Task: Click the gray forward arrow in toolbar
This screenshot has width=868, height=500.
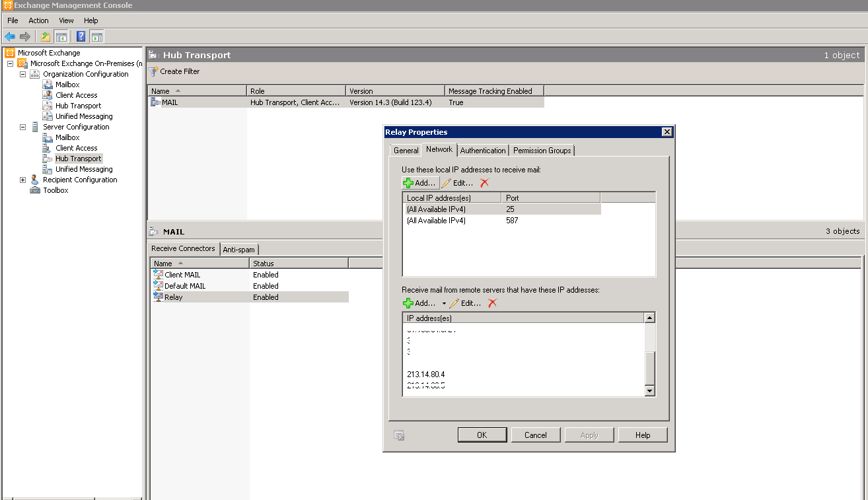Action: [x=25, y=36]
